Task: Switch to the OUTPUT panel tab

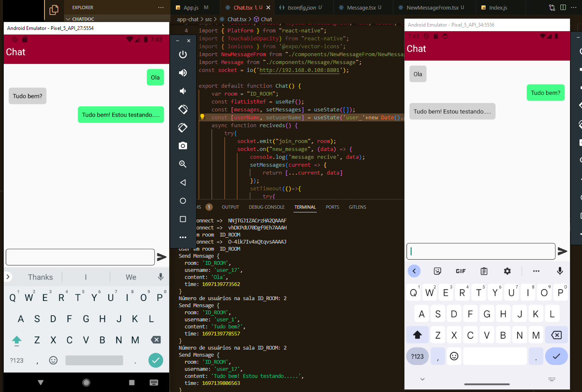Action: coord(230,207)
